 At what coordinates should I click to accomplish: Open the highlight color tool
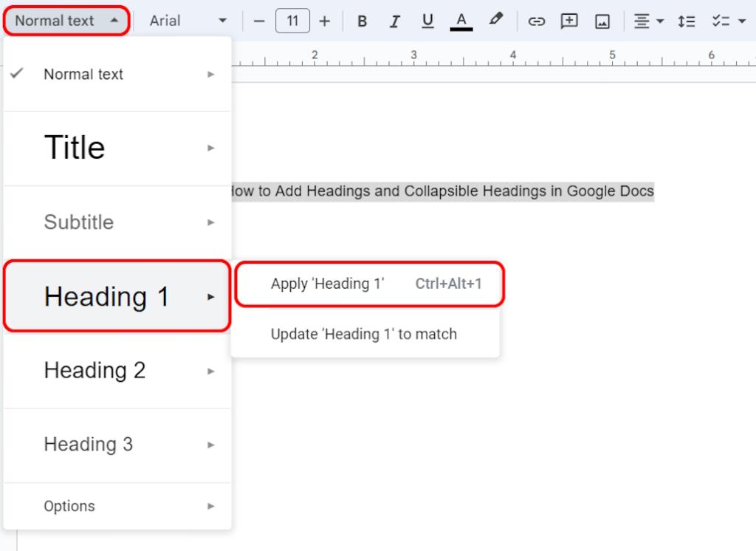coord(496,21)
